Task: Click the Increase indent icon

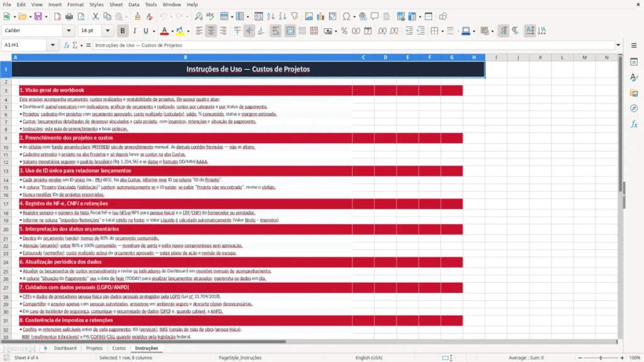Action: (x=409, y=31)
